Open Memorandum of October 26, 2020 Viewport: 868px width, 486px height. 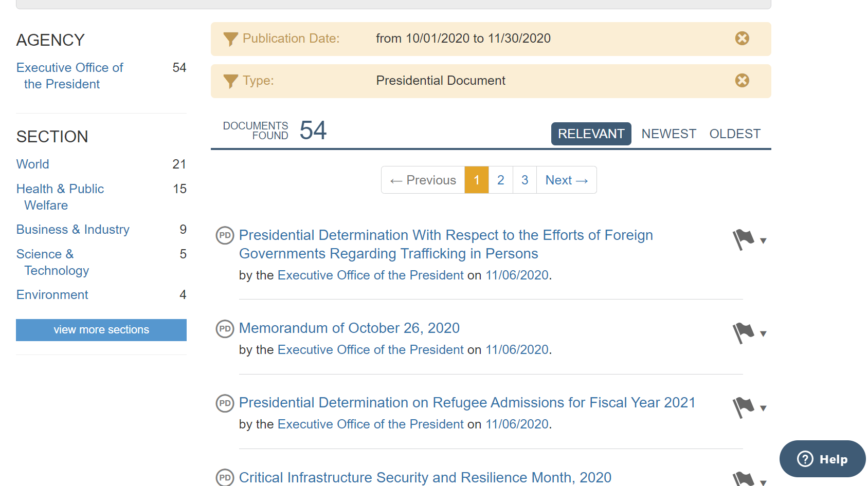pyautogui.click(x=349, y=328)
